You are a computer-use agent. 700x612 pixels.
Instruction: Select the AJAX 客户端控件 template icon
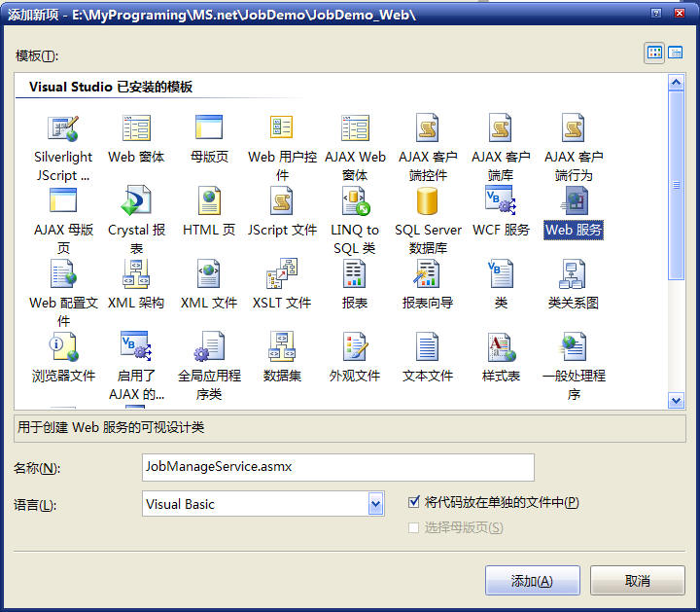[x=427, y=127]
